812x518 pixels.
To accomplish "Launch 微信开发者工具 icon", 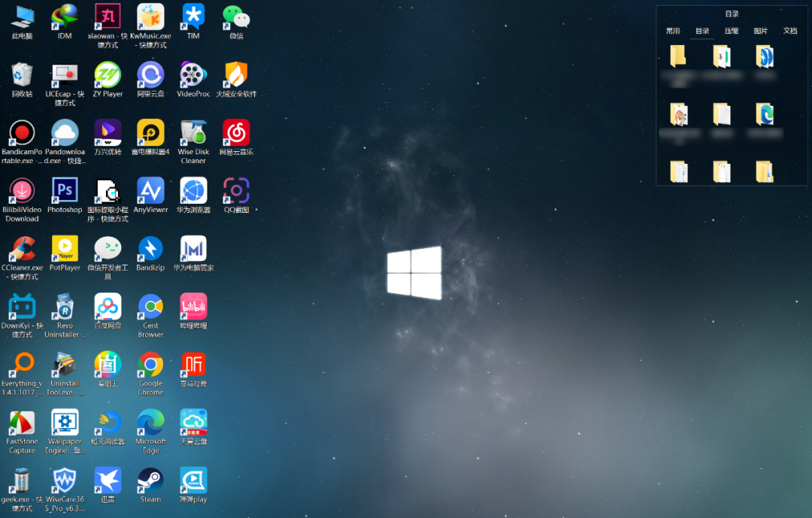I will (108, 250).
